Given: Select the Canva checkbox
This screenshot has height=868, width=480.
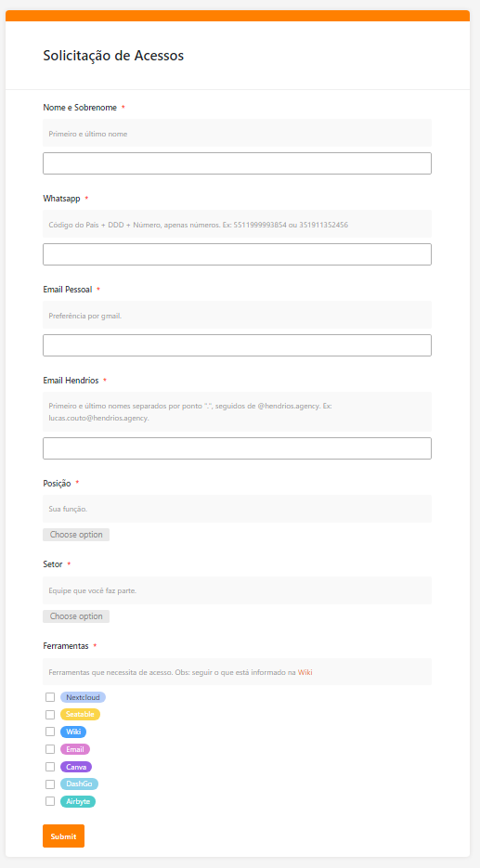Looking at the screenshot, I should (x=50, y=767).
